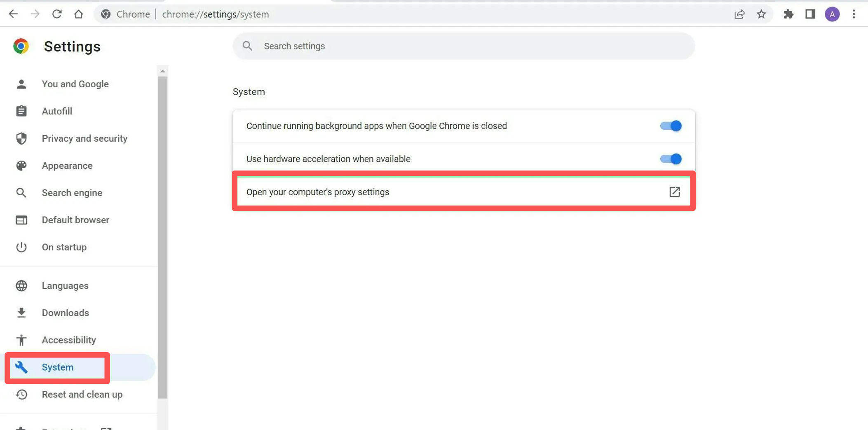This screenshot has height=430, width=868.
Task: Click the System section heading
Action: pyautogui.click(x=249, y=92)
